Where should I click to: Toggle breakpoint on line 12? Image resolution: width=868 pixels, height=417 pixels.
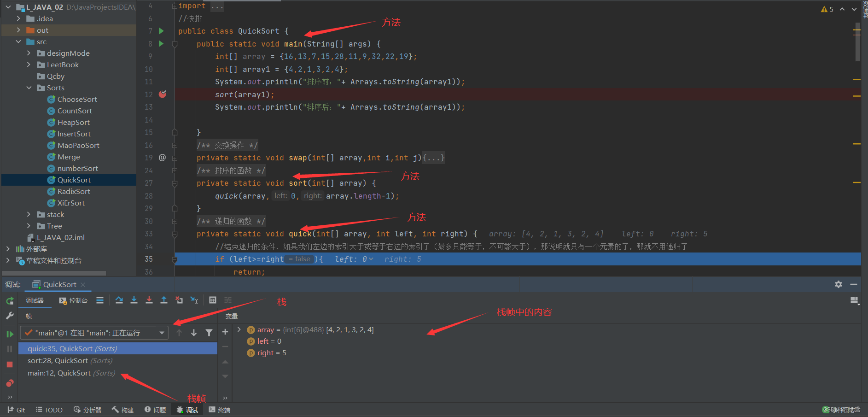pyautogui.click(x=163, y=94)
